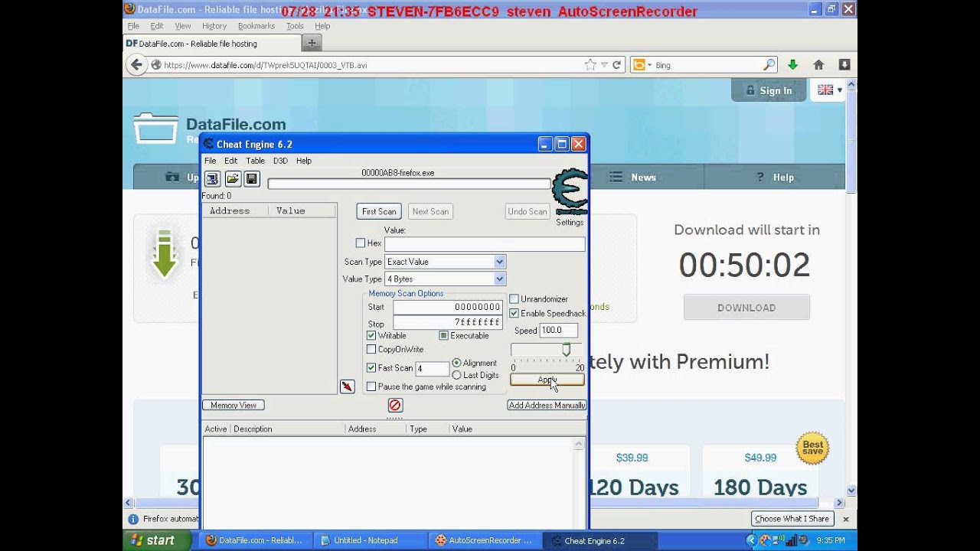Click the Cheat Engine logo above Settings

click(570, 191)
